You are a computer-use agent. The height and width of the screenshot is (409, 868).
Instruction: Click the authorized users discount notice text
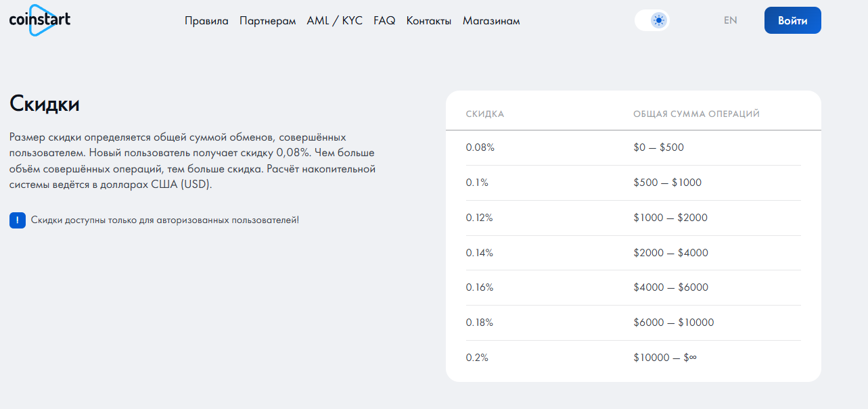(x=164, y=220)
